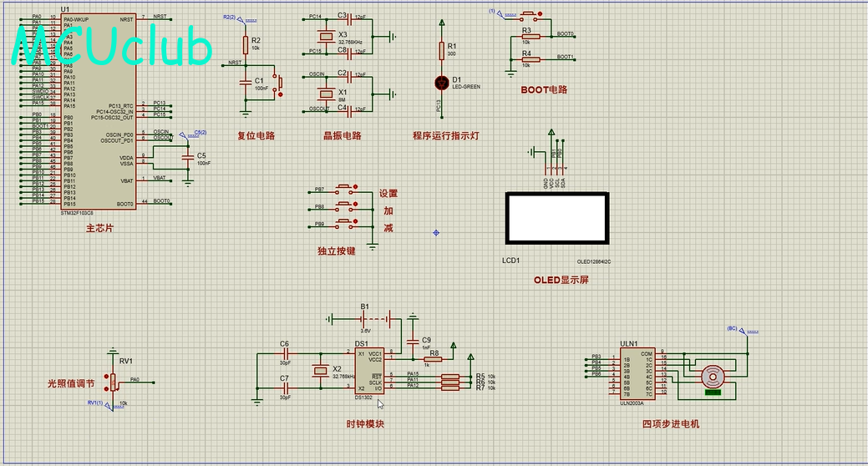Click the (BC) probe near motor
The width and height of the screenshot is (868, 466).
pyautogui.click(x=743, y=331)
